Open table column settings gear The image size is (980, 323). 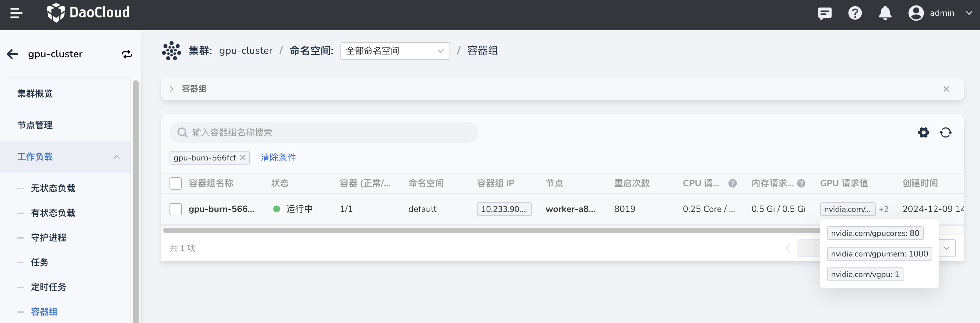pyautogui.click(x=923, y=132)
